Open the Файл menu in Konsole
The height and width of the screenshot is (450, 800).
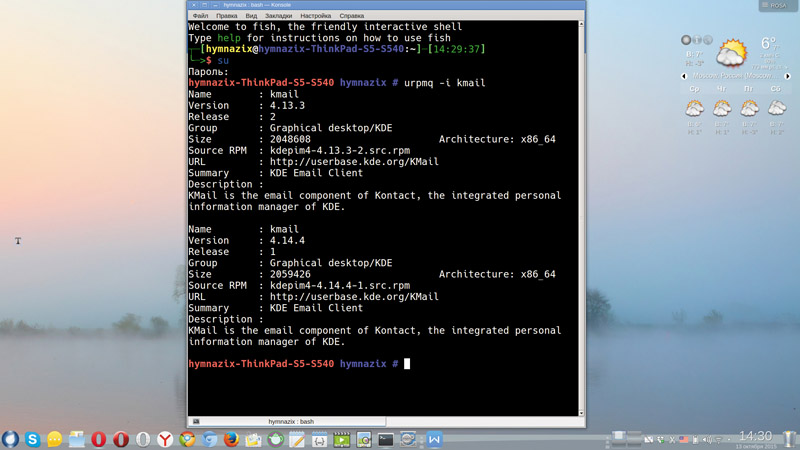click(200, 16)
